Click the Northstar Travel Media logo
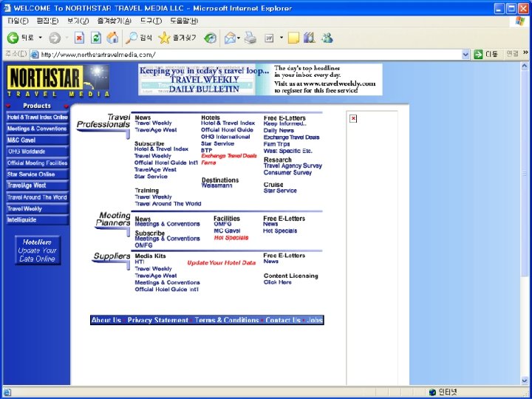Image resolution: width=532 pixels, height=399 pixels. click(x=58, y=81)
